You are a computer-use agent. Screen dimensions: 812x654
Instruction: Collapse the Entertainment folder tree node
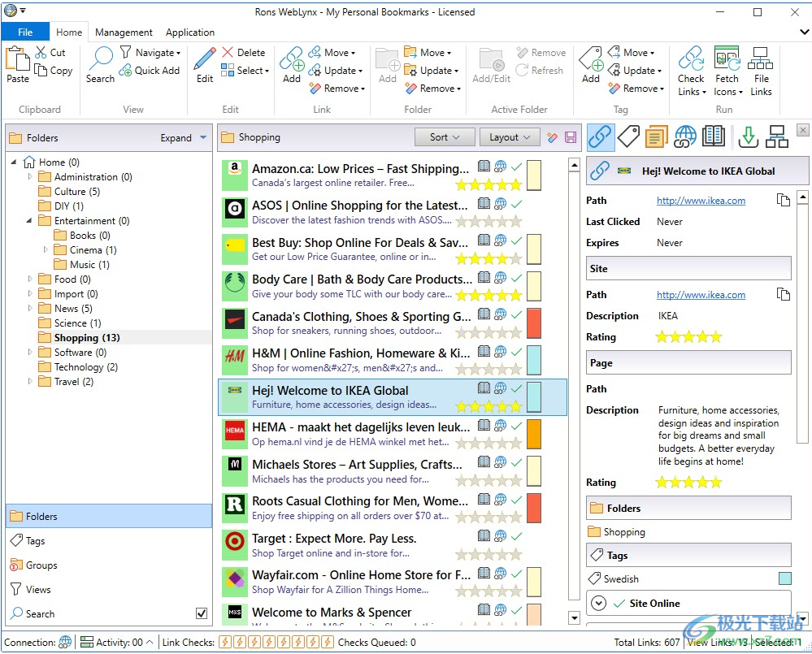[30, 221]
